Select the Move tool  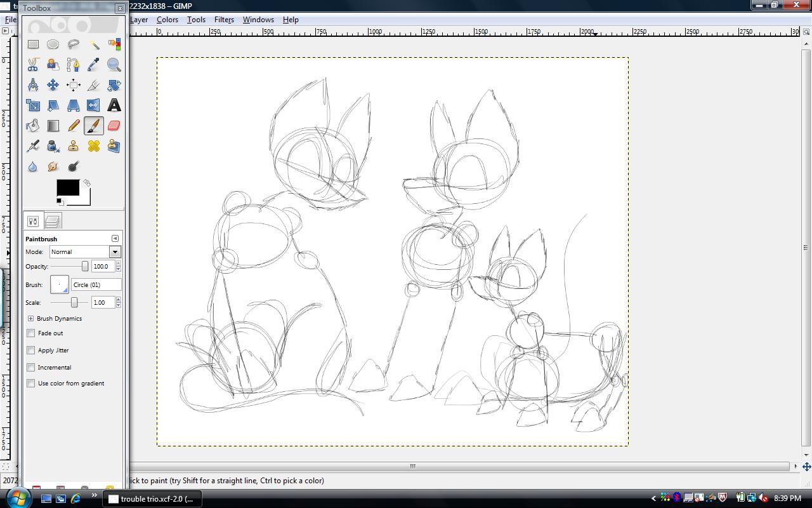[x=53, y=85]
